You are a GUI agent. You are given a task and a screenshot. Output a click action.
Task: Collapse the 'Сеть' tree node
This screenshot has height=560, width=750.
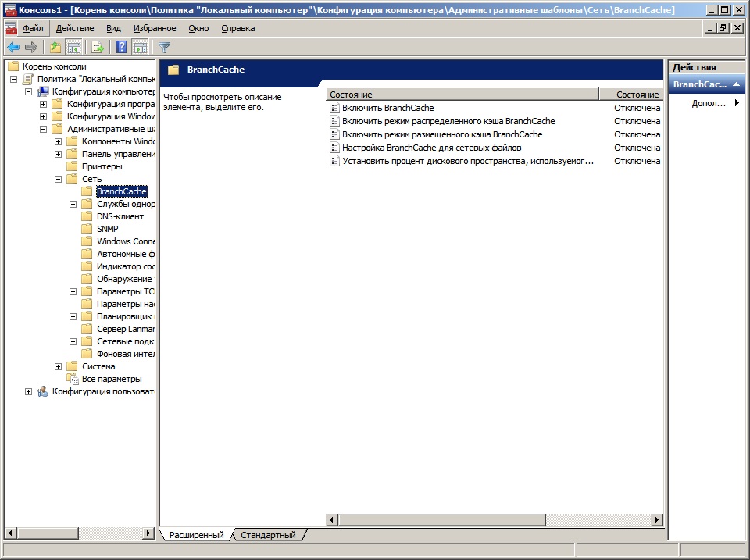click(x=59, y=179)
